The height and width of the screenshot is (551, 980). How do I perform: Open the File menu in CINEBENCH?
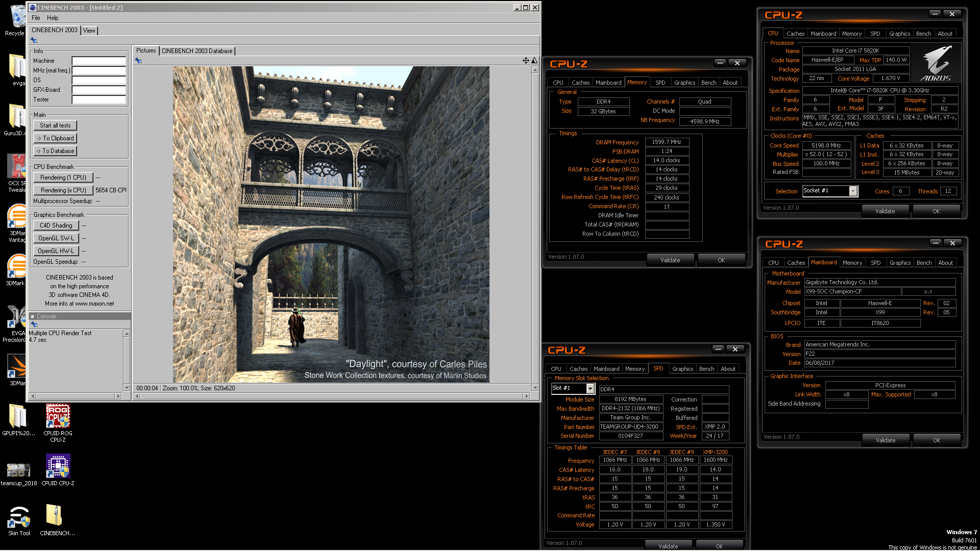[36, 17]
